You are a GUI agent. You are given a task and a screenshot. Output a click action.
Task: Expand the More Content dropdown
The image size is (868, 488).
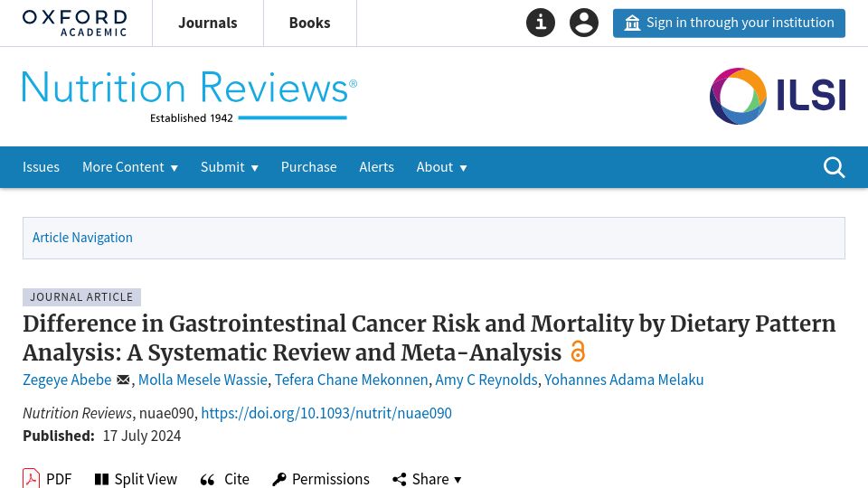click(130, 167)
